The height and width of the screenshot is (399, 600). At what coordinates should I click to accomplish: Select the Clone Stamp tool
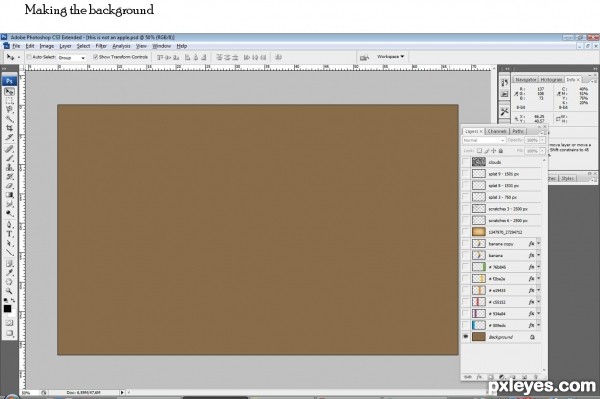[x=9, y=167]
